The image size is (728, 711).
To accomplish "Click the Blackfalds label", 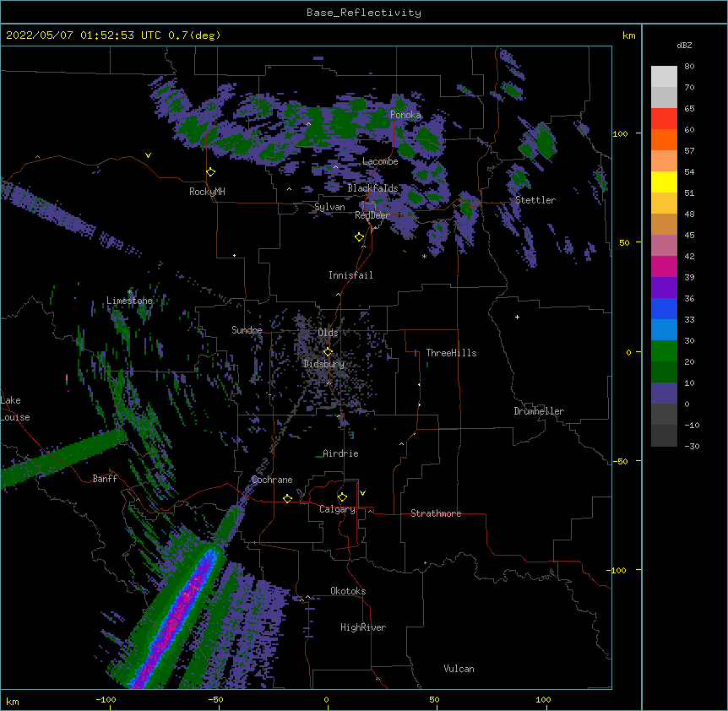I will [372, 188].
